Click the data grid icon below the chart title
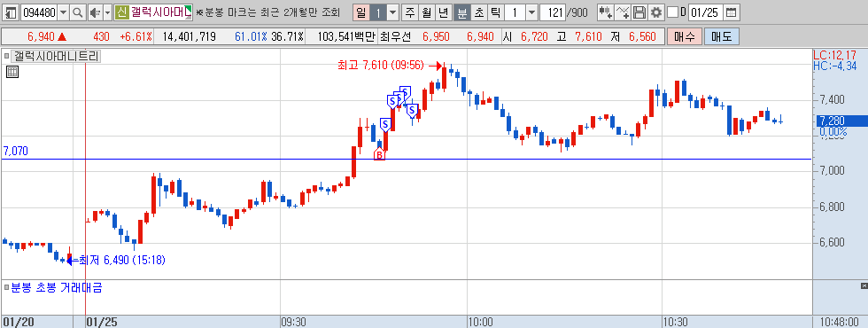 (x=12, y=72)
